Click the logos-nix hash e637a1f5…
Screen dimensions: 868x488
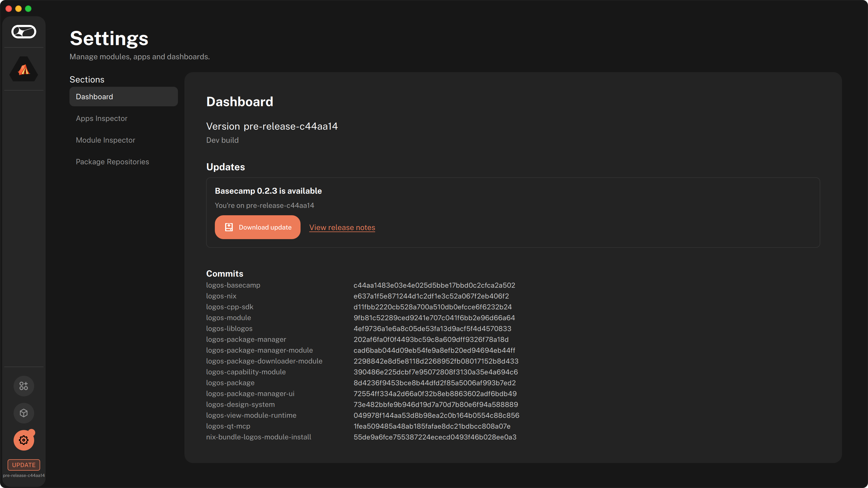click(x=431, y=296)
